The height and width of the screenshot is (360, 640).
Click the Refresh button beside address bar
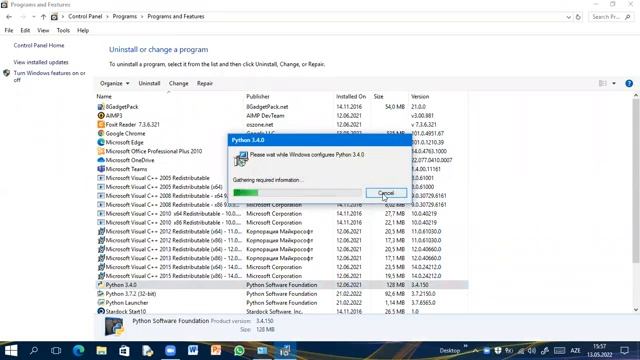click(578, 17)
